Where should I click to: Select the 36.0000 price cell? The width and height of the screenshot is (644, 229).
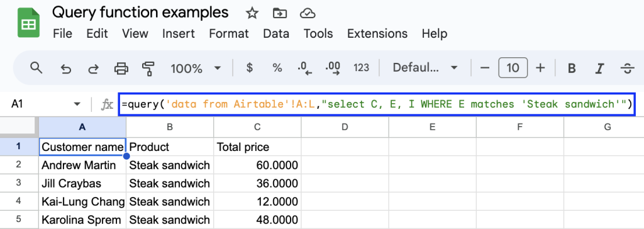pyautogui.click(x=257, y=183)
